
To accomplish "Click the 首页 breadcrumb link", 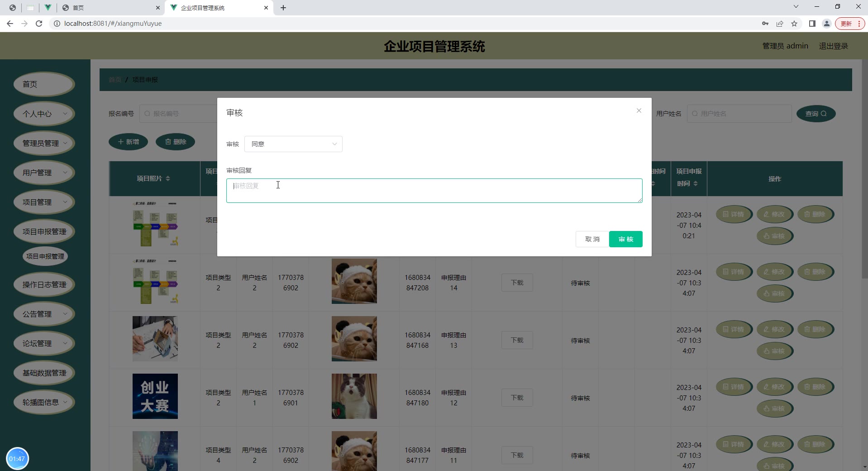I will [x=115, y=80].
